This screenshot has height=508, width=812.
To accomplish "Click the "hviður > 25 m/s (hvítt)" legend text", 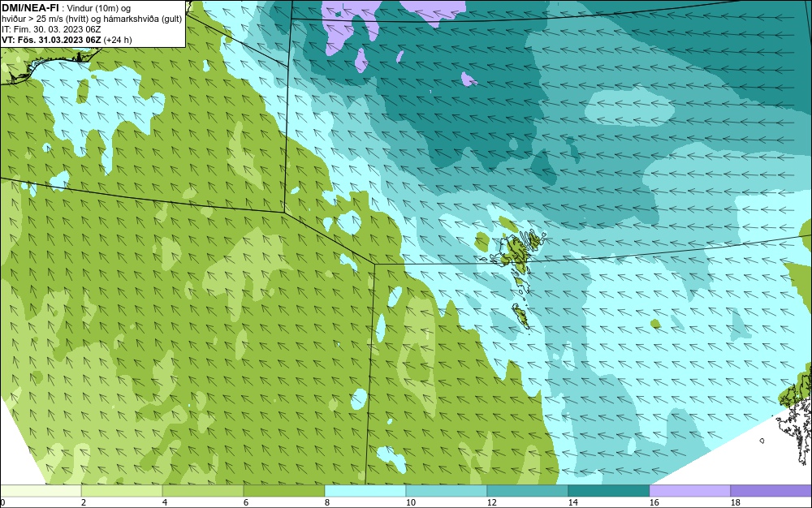I will (x=45, y=19).
